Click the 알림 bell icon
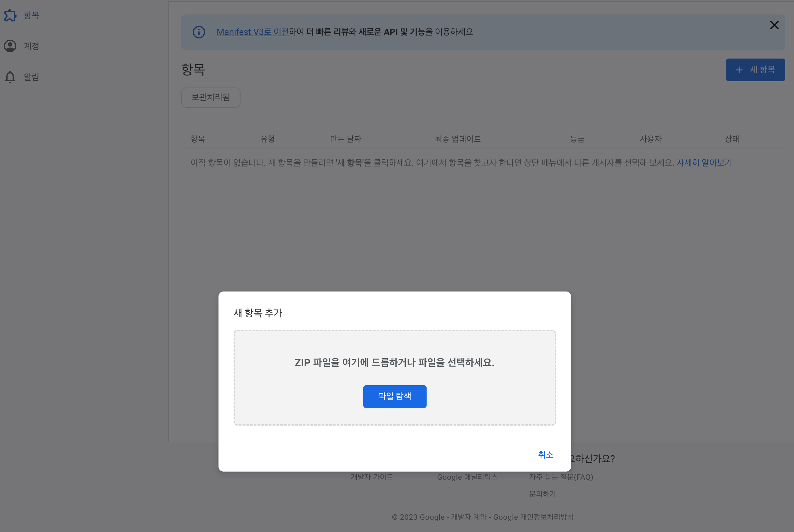 (10, 77)
